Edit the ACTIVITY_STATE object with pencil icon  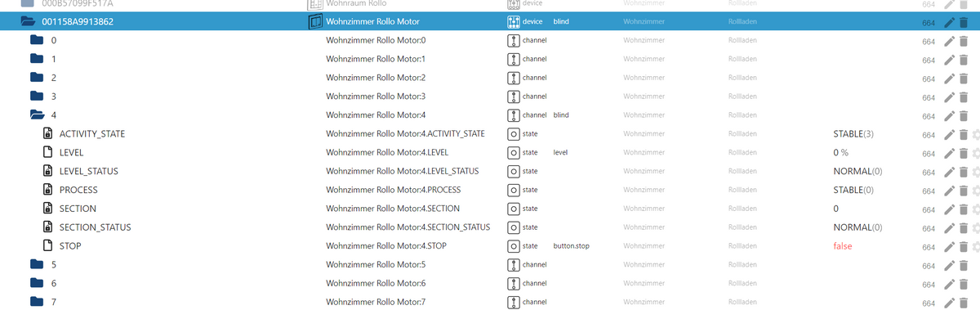click(x=949, y=135)
